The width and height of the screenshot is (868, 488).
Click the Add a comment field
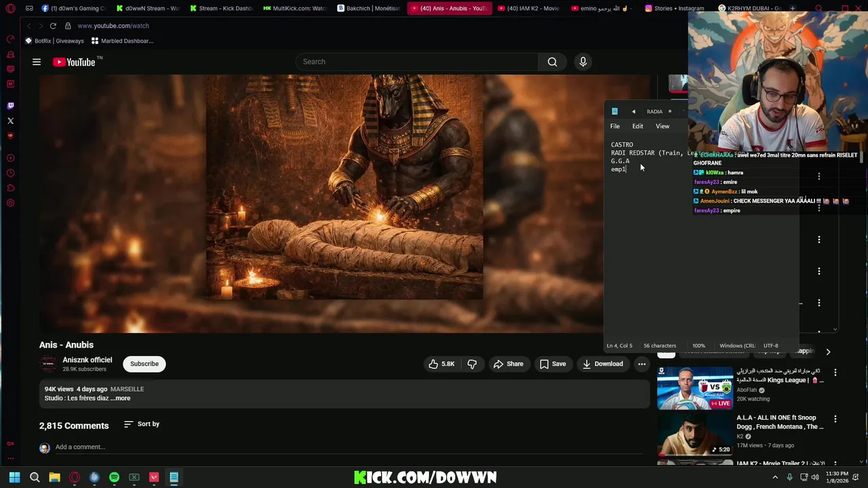pyautogui.click(x=80, y=447)
